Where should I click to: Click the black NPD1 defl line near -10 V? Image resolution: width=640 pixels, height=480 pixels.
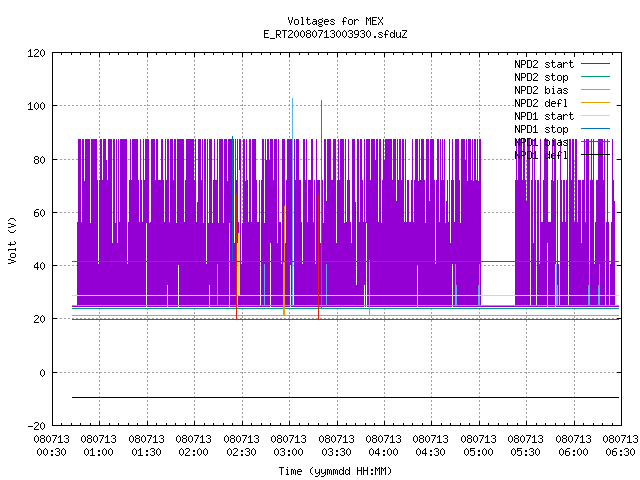[346, 397]
